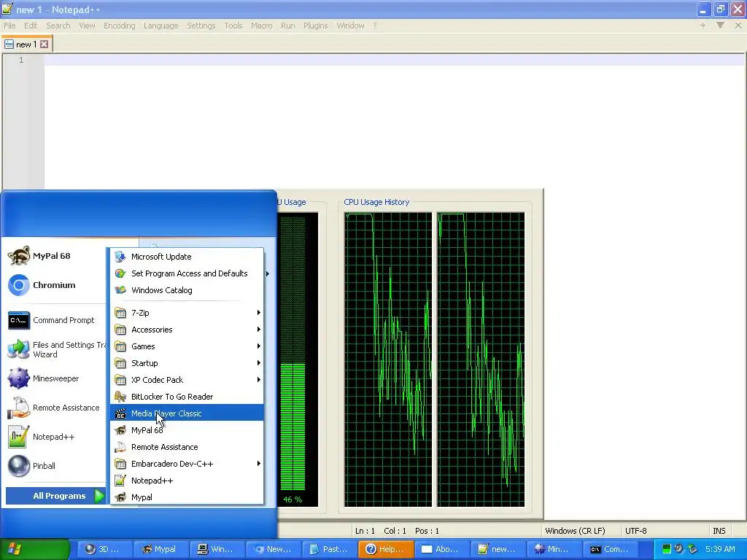The width and height of the screenshot is (747, 560).
Task: Switch to new... Notepad++ taskbar button
Action: click(497, 549)
